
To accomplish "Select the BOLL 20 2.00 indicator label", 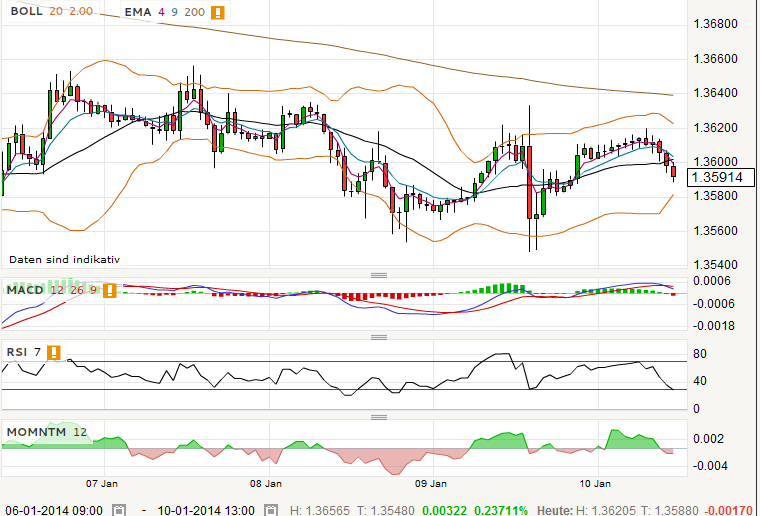I will [x=52, y=11].
